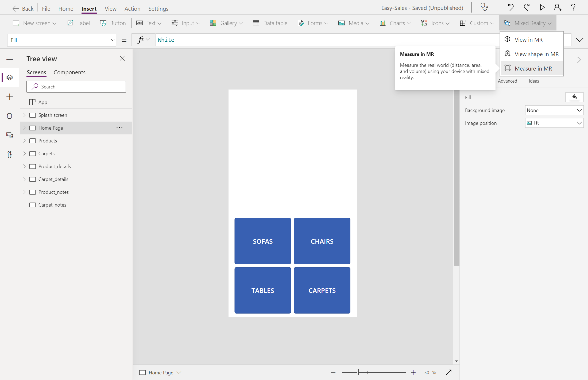Screen dimensions: 588x380
Task: Open Advanced tools icon in sidebar
Action: (x=10, y=154)
